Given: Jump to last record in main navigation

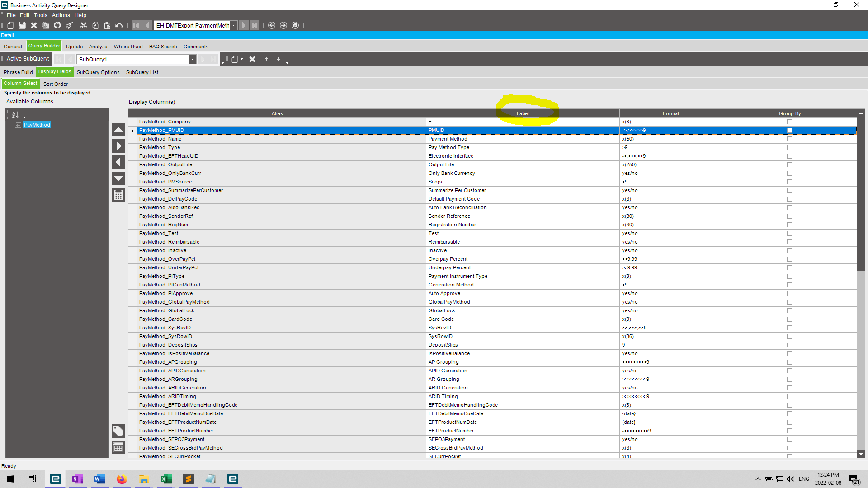Looking at the screenshot, I should pos(255,25).
